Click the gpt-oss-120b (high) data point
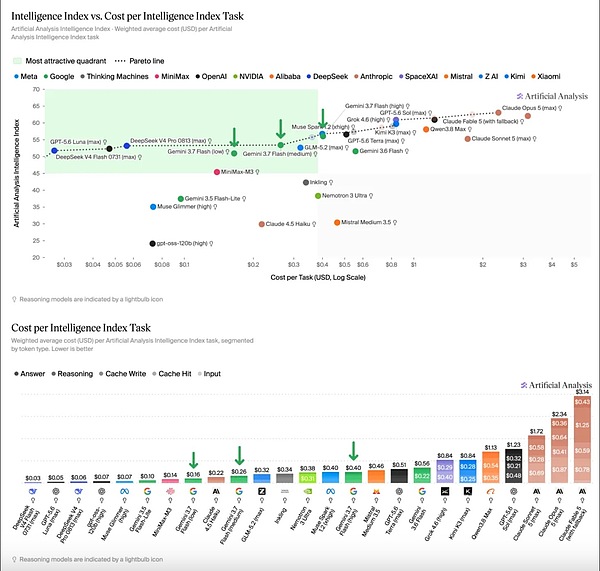Screen dimensions: 600x571 (152, 243)
